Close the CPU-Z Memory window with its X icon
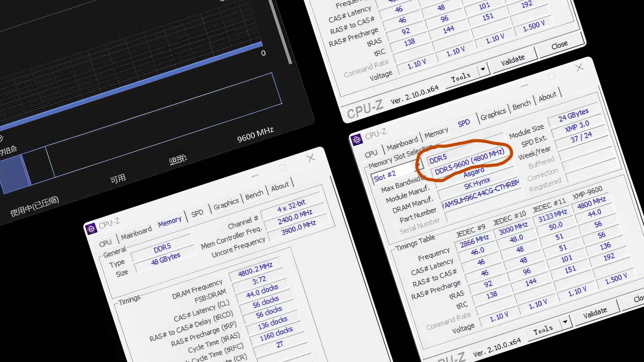This screenshot has height=362, width=644. 311,158
